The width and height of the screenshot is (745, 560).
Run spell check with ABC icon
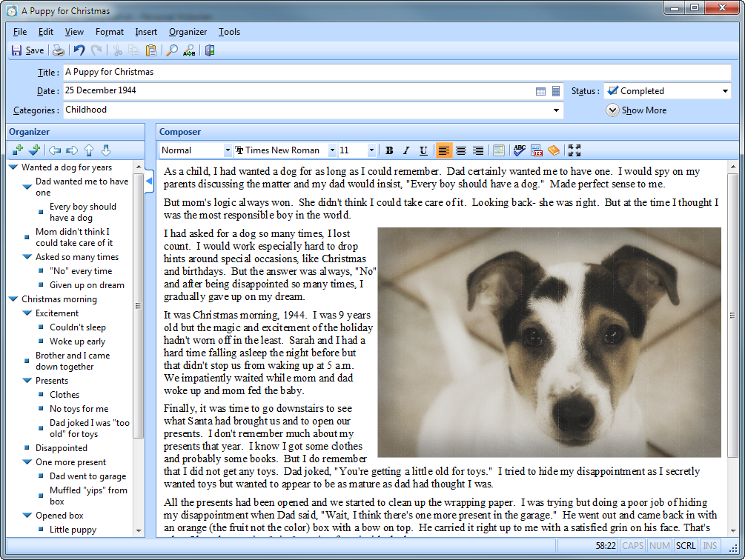click(x=519, y=150)
